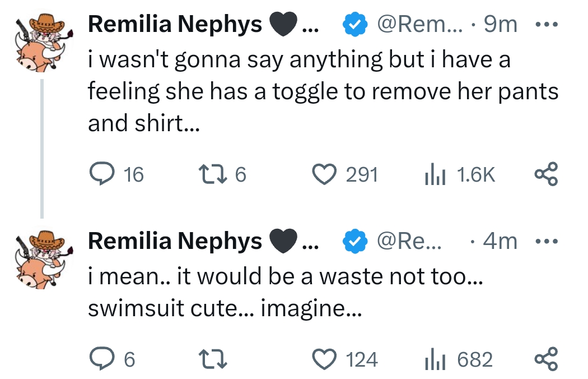Like the tweet with 124 likes
This screenshot has height=379, width=588.
(x=323, y=359)
